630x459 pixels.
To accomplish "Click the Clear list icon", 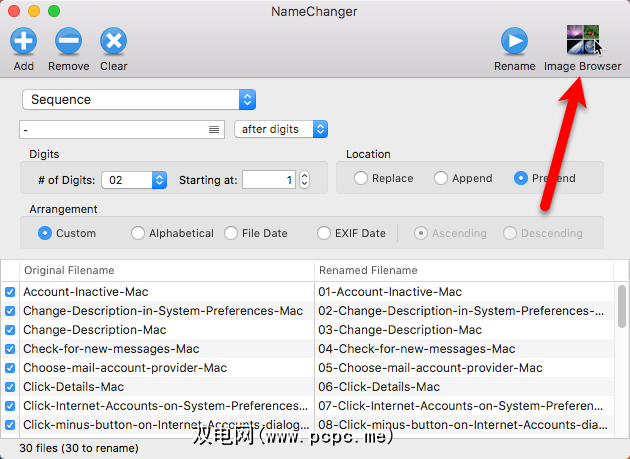I will click(x=113, y=41).
